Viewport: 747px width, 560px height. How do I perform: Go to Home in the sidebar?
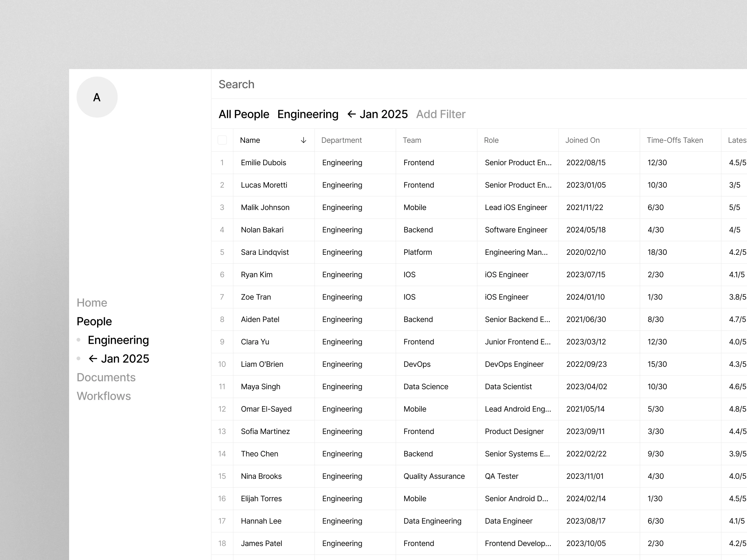point(92,302)
